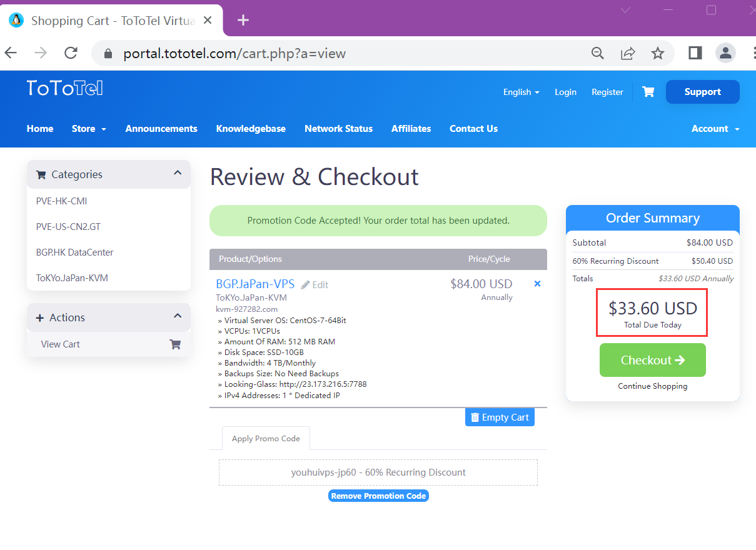This screenshot has width=756, height=550.
Task: Open the Network Status page
Action: pyautogui.click(x=338, y=129)
